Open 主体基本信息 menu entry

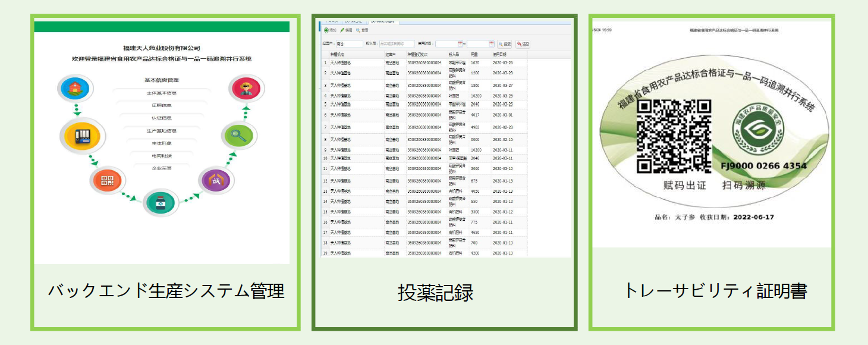coord(162,93)
